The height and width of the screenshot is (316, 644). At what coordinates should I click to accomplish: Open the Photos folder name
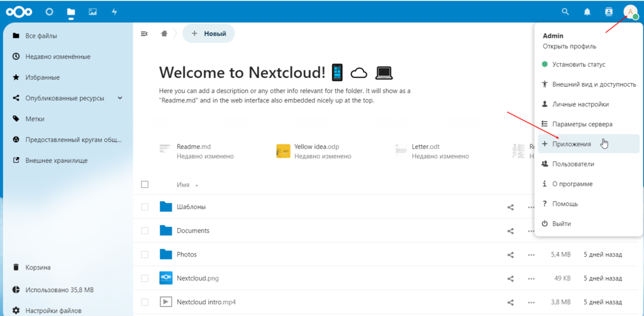[187, 254]
